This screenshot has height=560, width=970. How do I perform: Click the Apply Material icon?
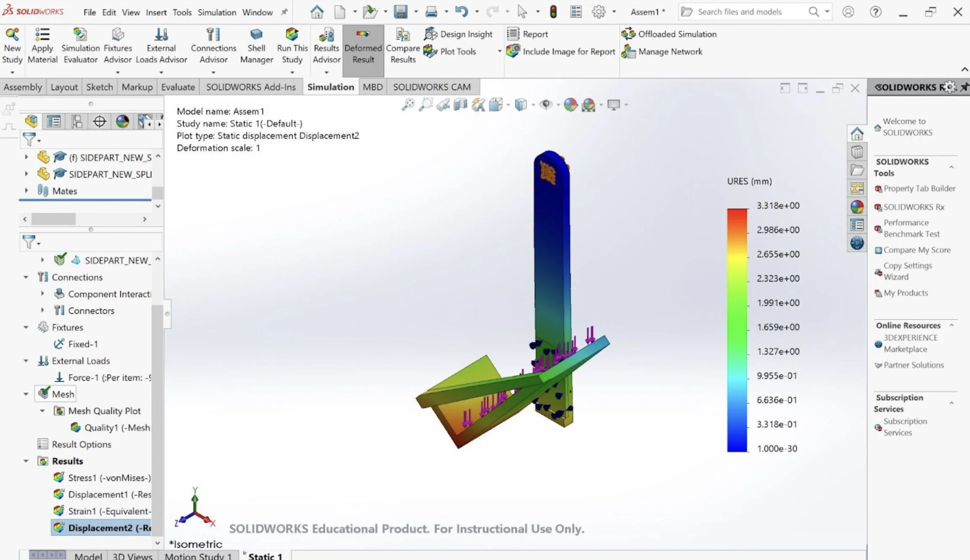coord(42,35)
